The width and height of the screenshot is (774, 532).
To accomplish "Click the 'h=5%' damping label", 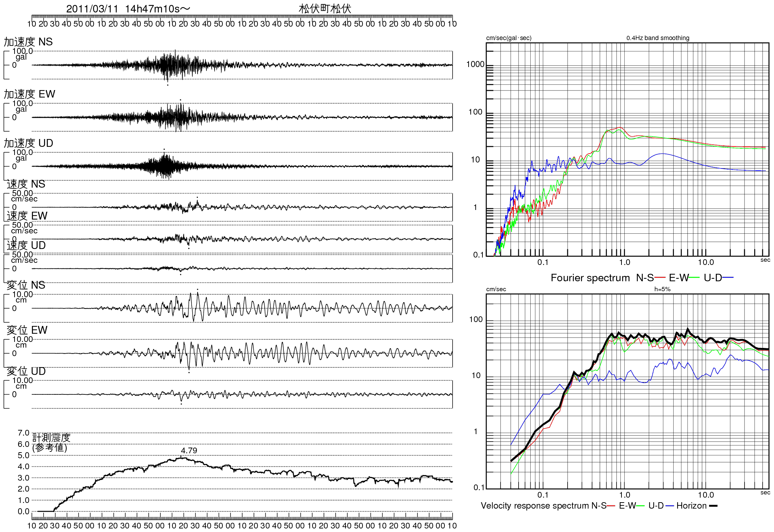I will (x=662, y=289).
